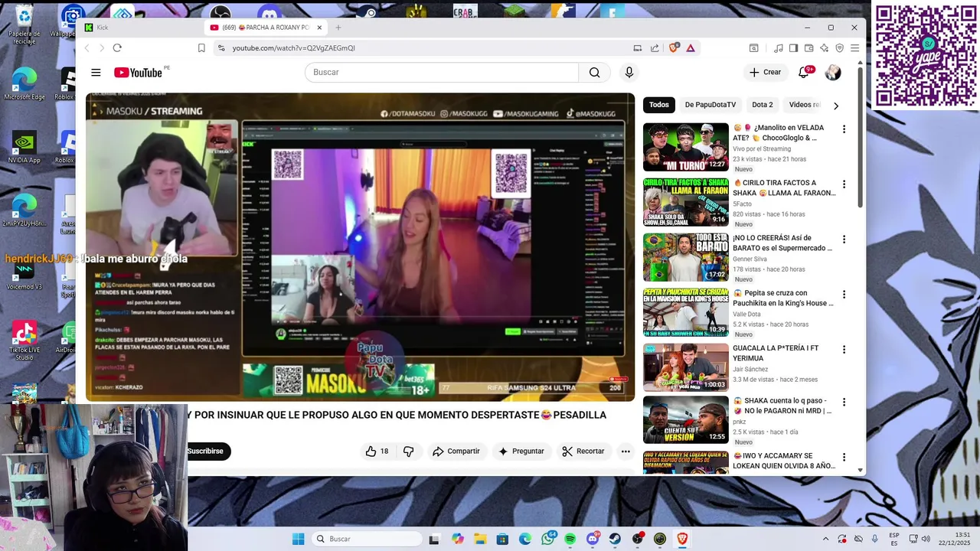
Task: Open Discord from the taskbar
Action: pyautogui.click(x=593, y=539)
